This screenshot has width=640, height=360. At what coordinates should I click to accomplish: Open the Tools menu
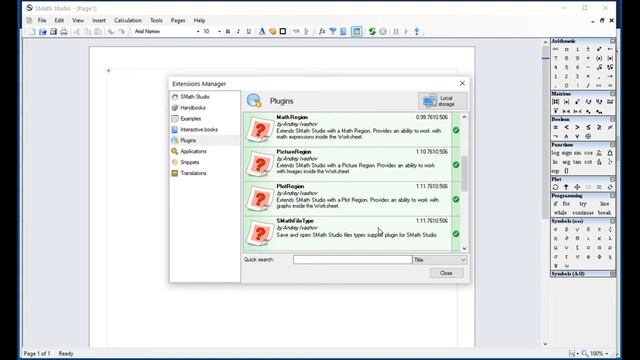coord(156,20)
